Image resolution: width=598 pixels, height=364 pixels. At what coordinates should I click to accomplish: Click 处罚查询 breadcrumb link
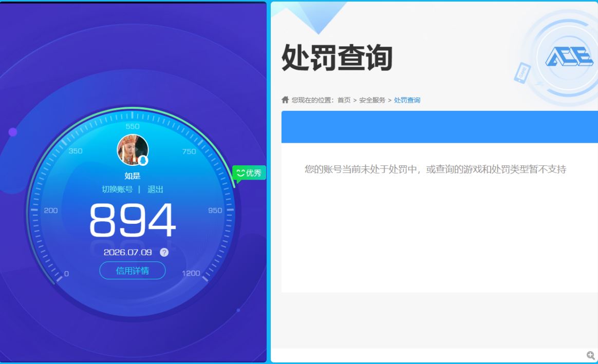coord(407,100)
